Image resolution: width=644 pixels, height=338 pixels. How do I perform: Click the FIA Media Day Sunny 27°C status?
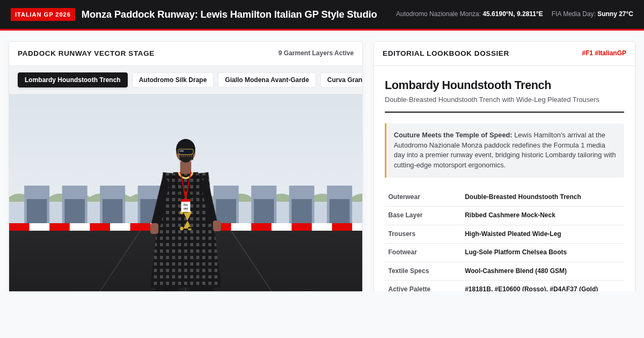point(592,14)
